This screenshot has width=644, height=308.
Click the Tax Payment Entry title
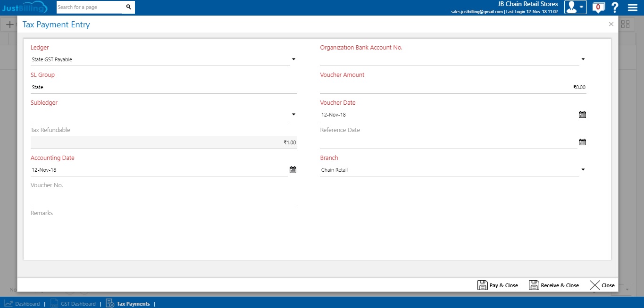[x=56, y=25]
